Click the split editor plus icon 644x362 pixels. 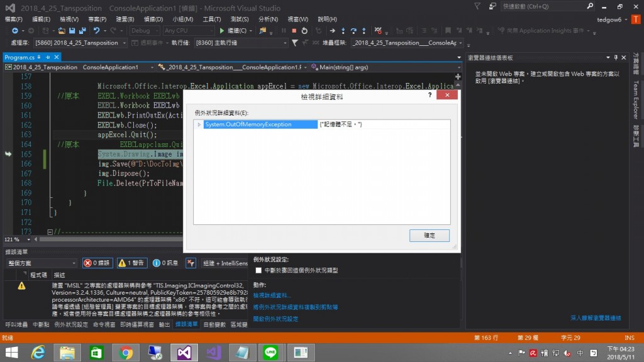[458, 77]
